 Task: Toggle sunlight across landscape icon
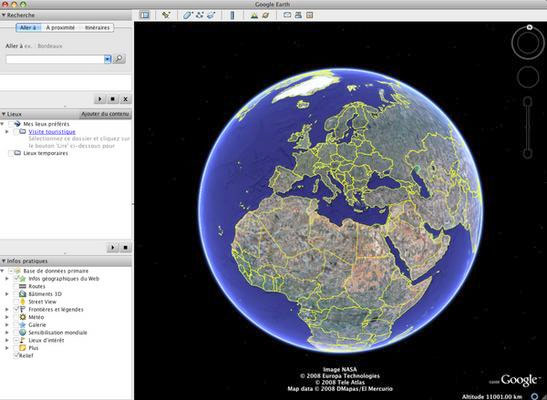coord(254,15)
